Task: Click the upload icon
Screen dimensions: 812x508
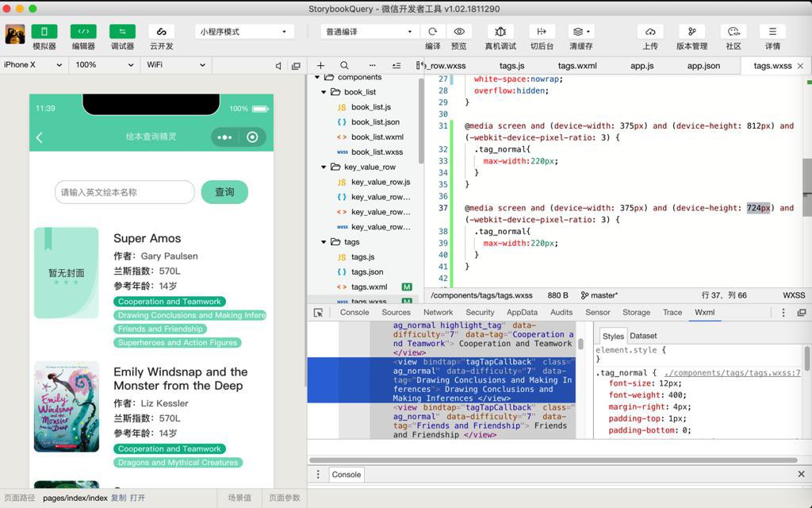Action: tap(650, 32)
